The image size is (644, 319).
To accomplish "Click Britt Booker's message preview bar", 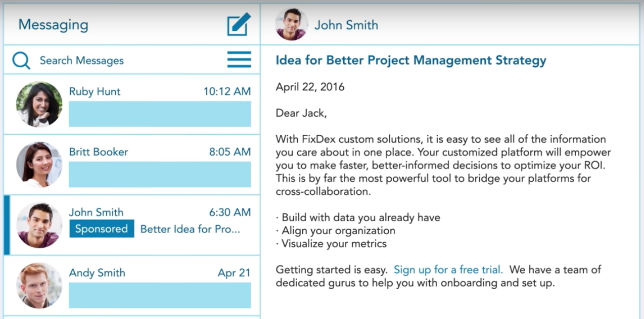I will click(160, 175).
